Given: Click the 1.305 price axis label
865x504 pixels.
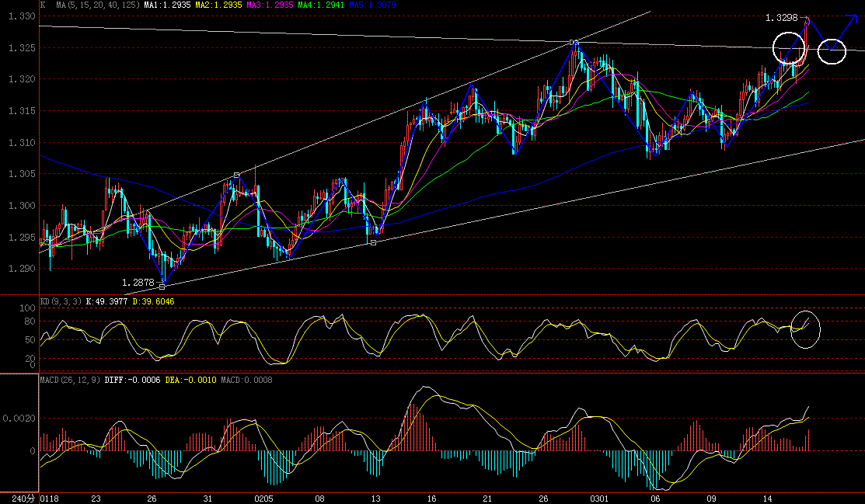Looking at the screenshot, I should point(22,174).
